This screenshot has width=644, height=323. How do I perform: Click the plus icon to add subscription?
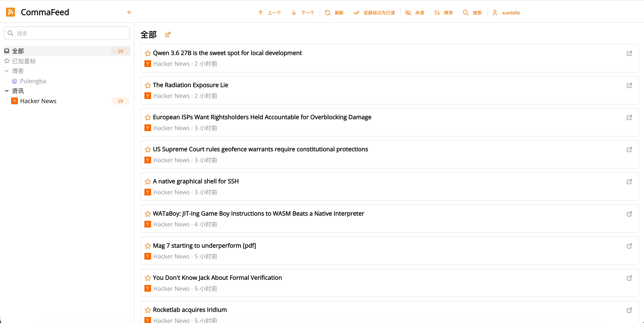129,12
